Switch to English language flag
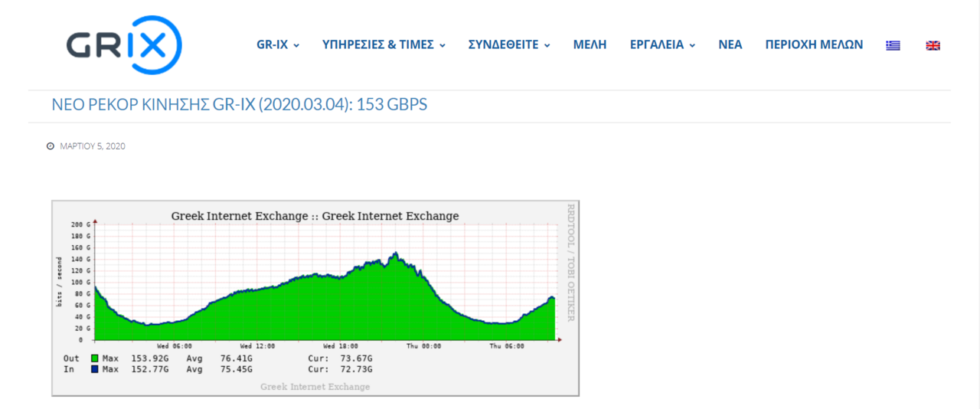The image size is (980, 409). (933, 45)
